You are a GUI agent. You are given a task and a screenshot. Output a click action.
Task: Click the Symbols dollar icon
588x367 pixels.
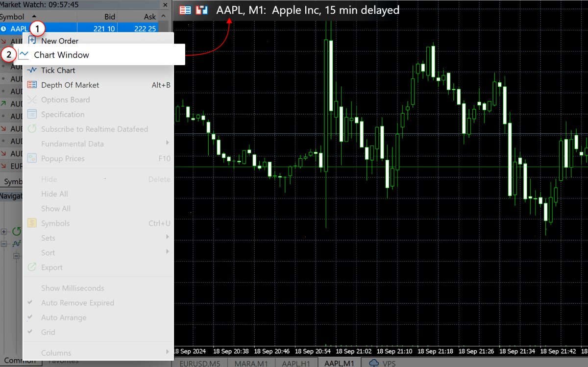32,223
